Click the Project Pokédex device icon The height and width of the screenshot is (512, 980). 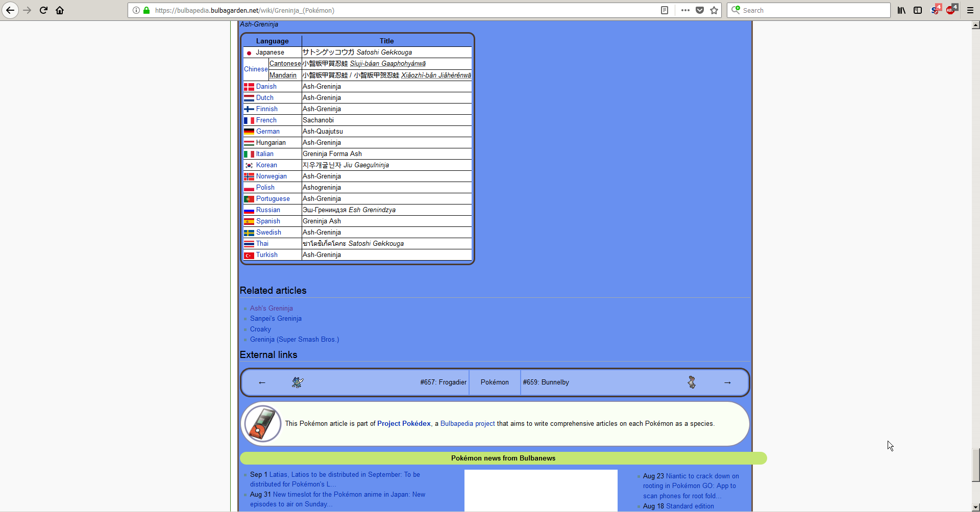(262, 424)
